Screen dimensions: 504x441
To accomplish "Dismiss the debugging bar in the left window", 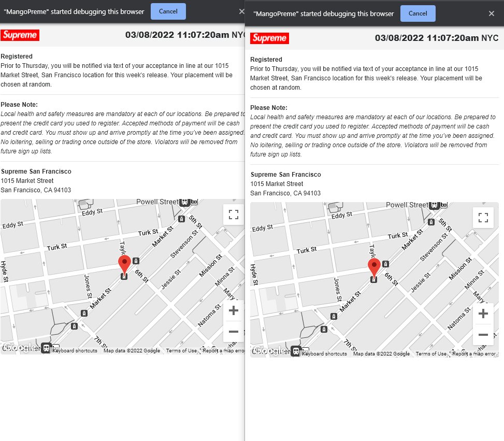I will (x=242, y=11).
